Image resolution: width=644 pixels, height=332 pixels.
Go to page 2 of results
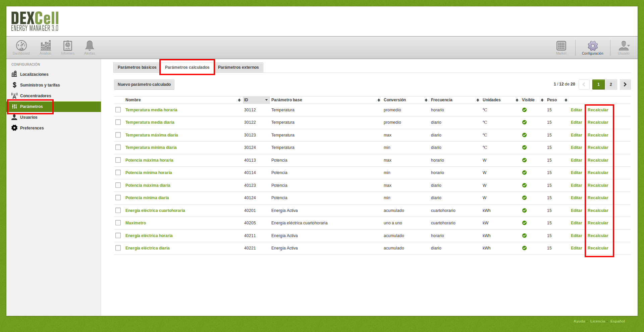point(611,85)
